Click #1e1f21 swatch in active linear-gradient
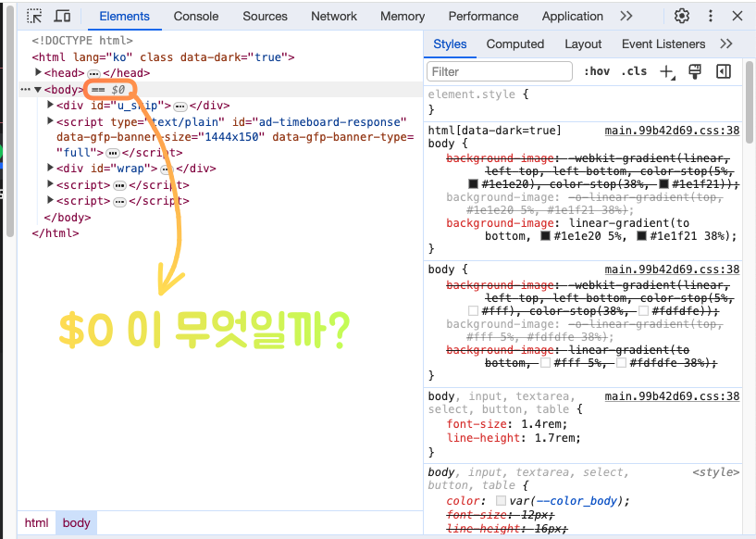Screen dimensions: 756x539 (641, 236)
